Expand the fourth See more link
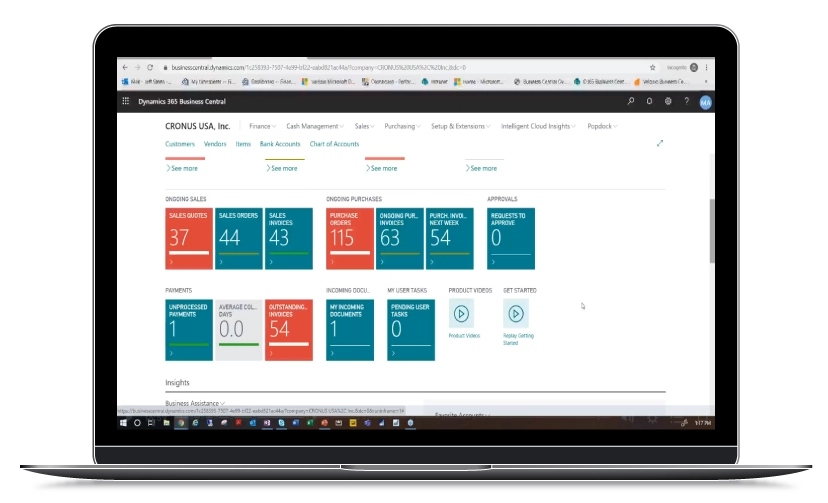The width and height of the screenshot is (828, 503). pyautogui.click(x=481, y=168)
